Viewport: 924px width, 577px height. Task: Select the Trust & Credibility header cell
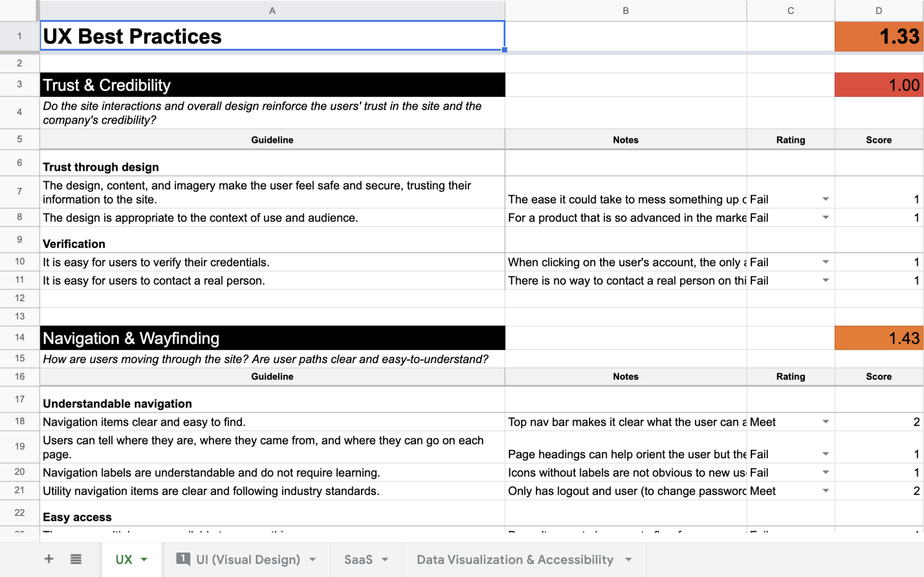click(271, 85)
